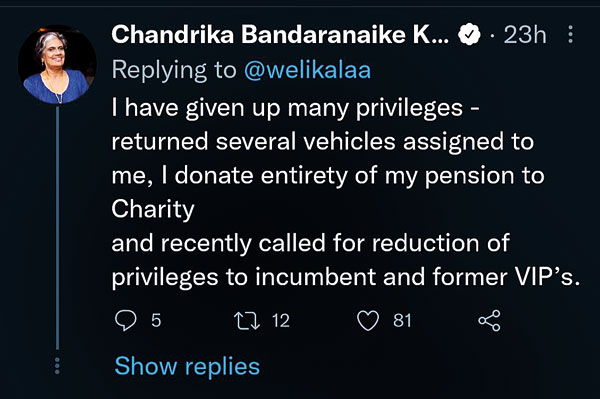Viewport: 600px width, 399px height.
Task: Open the share icon for this tweet
Action: [x=489, y=321]
